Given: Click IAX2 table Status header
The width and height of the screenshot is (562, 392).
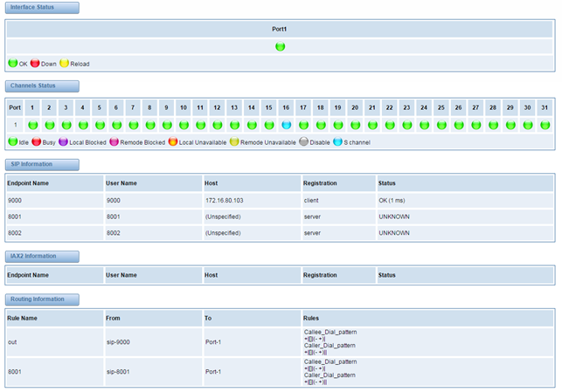Looking at the screenshot, I should (x=465, y=275).
